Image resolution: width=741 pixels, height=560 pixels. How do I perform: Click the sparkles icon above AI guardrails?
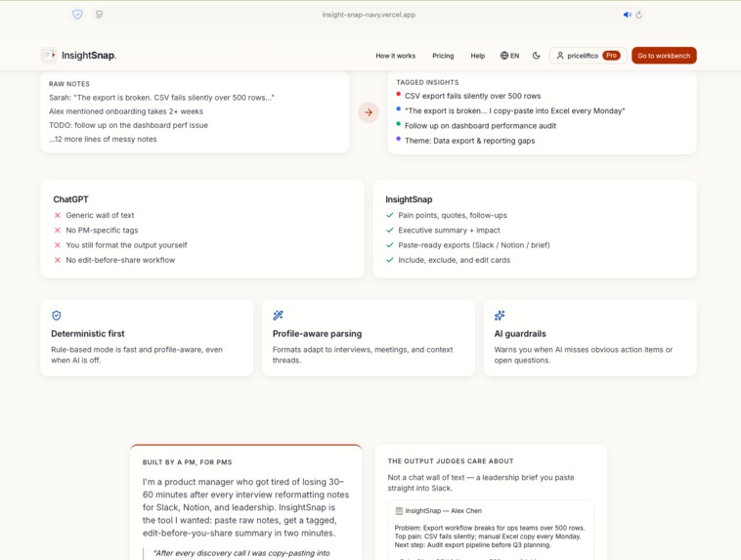[x=500, y=316]
